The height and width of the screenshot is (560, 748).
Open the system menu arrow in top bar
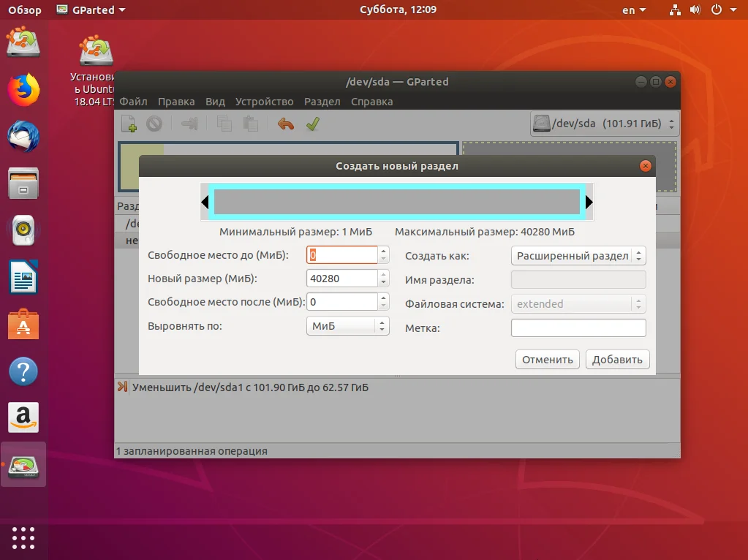(733, 10)
